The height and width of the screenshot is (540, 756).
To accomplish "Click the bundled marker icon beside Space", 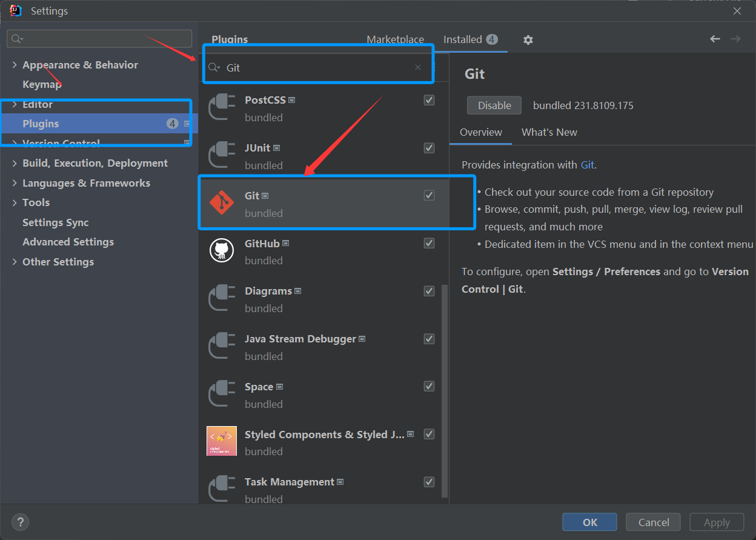I will (x=279, y=387).
